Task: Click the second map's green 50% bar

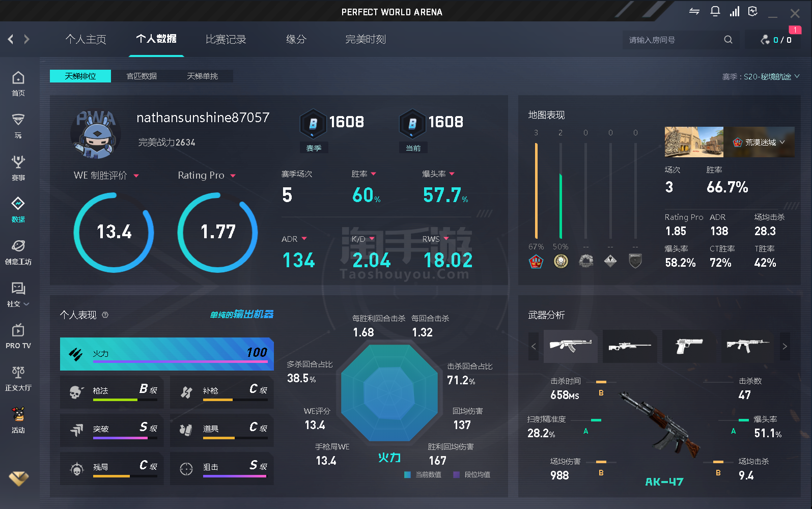Action: [561, 206]
